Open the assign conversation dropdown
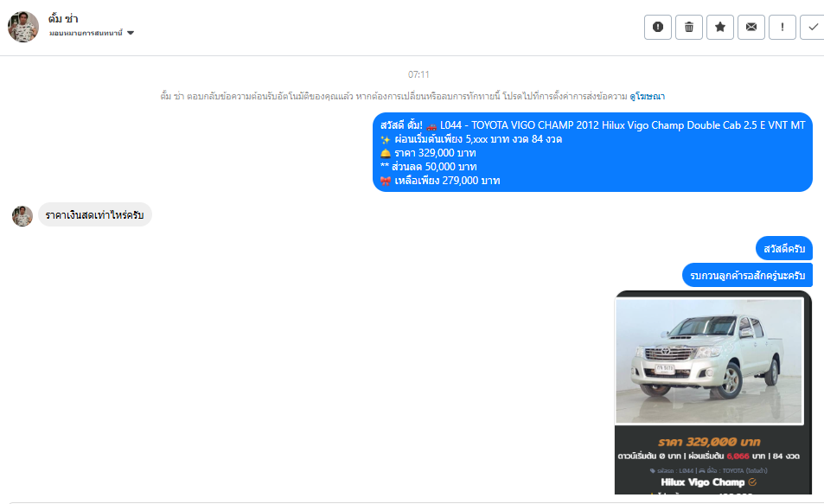The width and height of the screenshot is (824, 504). 92,33
